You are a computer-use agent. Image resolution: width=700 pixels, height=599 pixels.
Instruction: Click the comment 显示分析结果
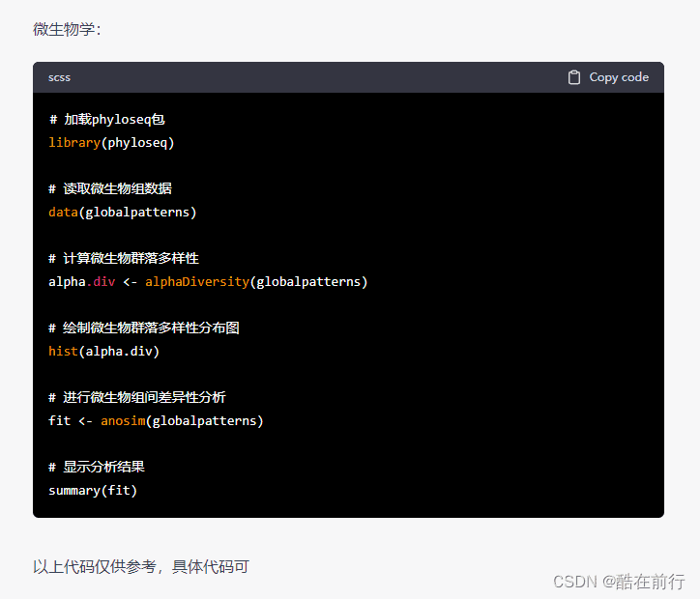coord(97,467)
